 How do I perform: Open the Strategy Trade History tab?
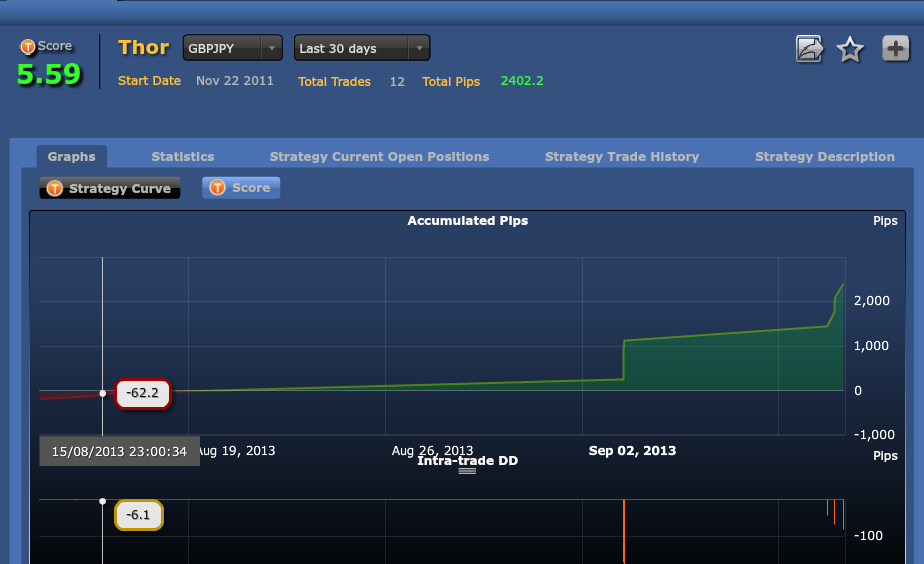622,157
